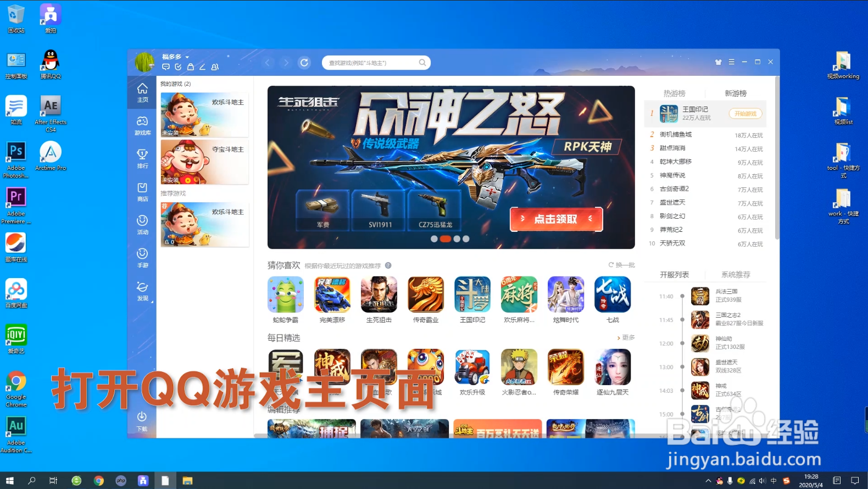
Task: Open the 游戏库 game library sidebar icon
Action: pyautogui.click(x=142, y=125)
